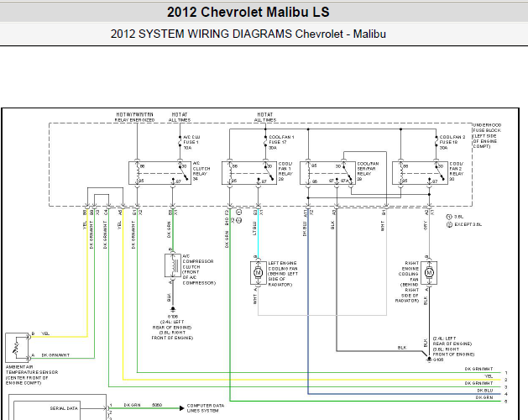Click continuation number 1 at the right edge
528x420 pixels.
pos(506,373)
